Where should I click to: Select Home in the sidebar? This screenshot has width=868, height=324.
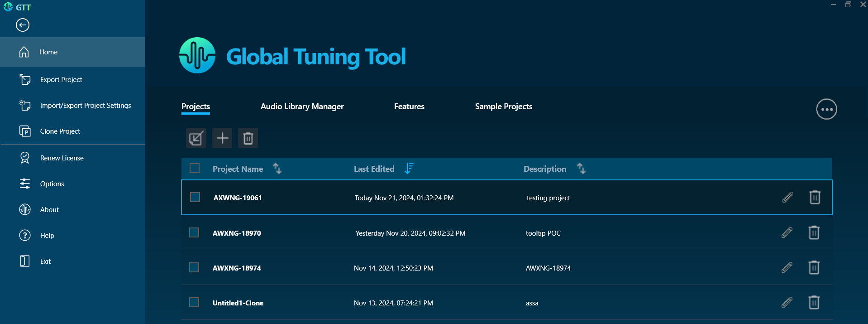(x=72, y=52)
